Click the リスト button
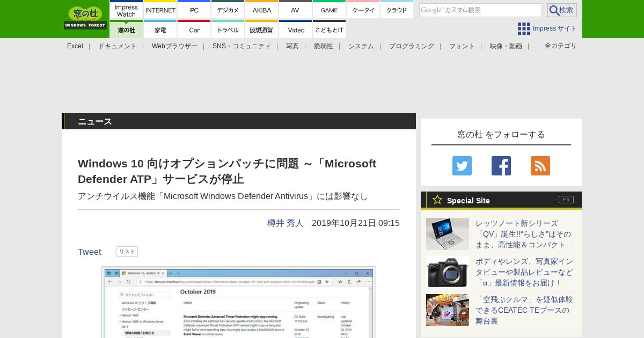The height and width of the screenshot is (338, 644). coord(127,252)
